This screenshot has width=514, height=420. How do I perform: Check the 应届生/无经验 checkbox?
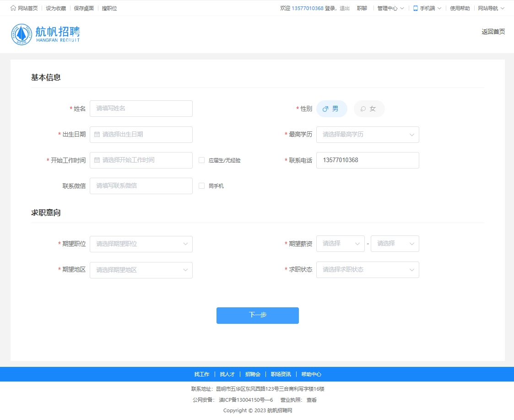pos(201,160)
